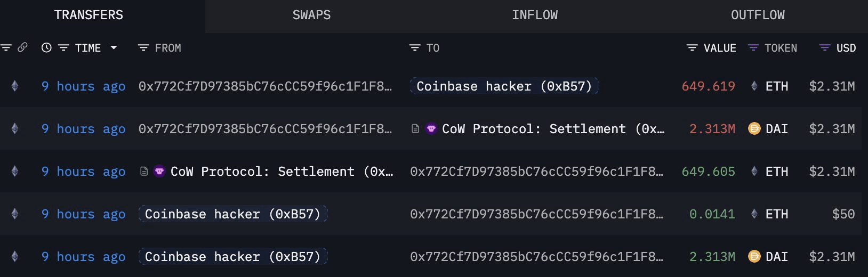Viewport: 868px width, 277px height.
Task: Click the DAI token icon in second row
Action: coord(754,129)
